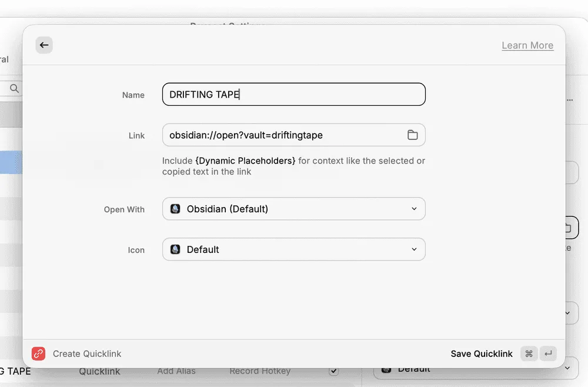Select the Command key shortcut badge
588x387 pixels.
tap(529, 353)
